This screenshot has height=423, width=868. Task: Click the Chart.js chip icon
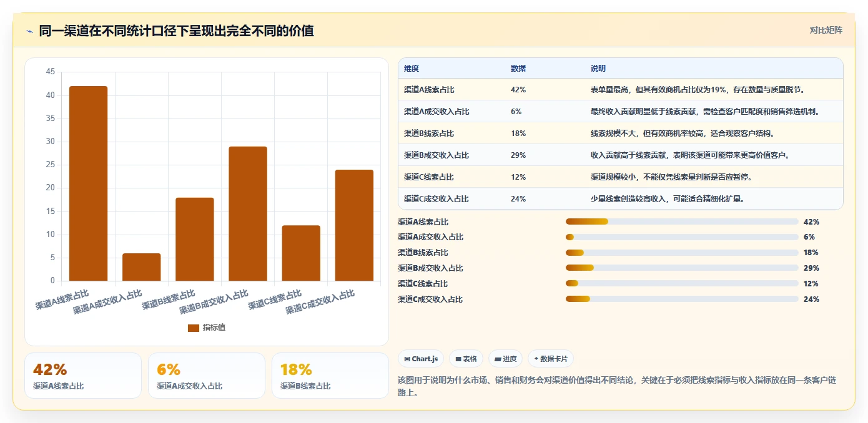coord(407,359)
